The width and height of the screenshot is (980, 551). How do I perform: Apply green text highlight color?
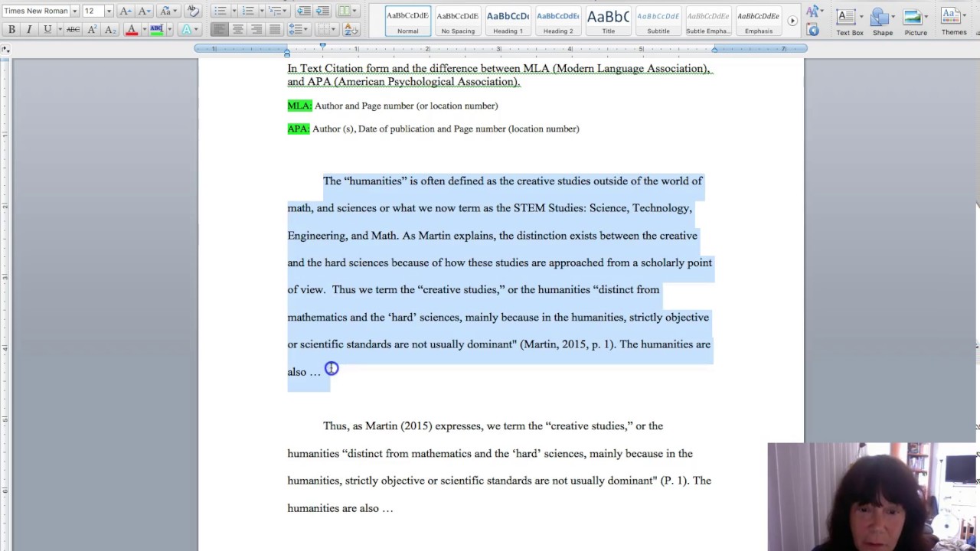(x=156, y=29)
